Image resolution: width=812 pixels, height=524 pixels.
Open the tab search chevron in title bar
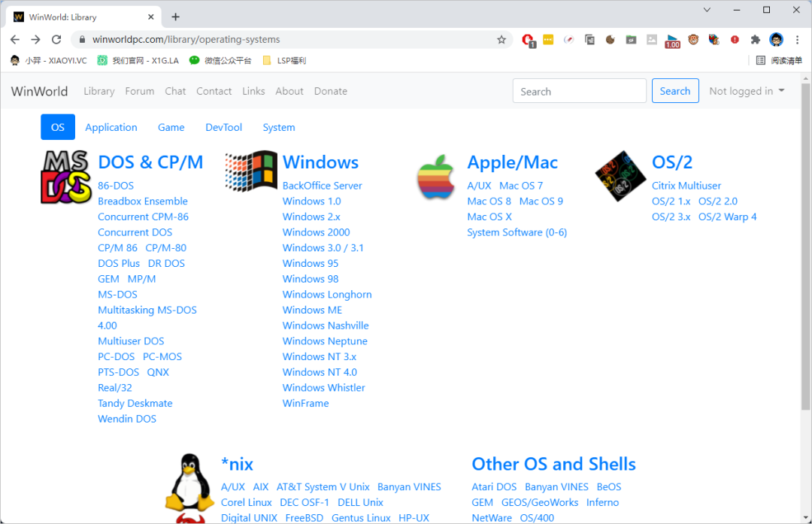pos(707,10)
